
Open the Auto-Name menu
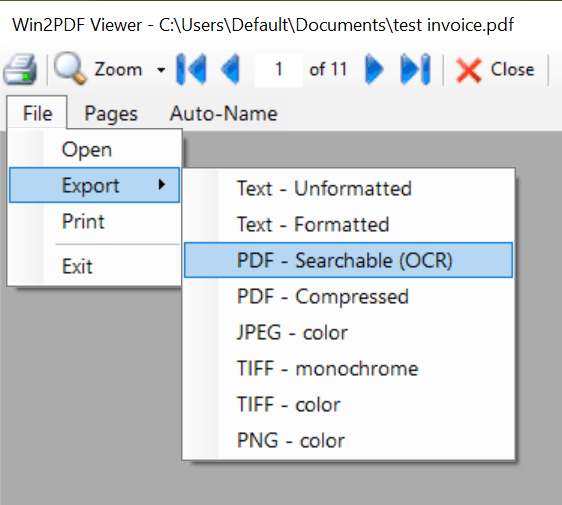(224, 114)
